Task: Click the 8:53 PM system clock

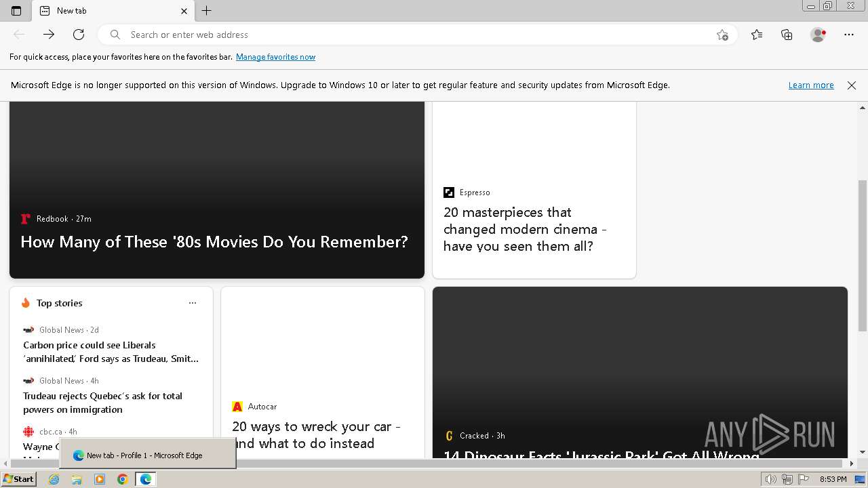Action: point(833,479)
